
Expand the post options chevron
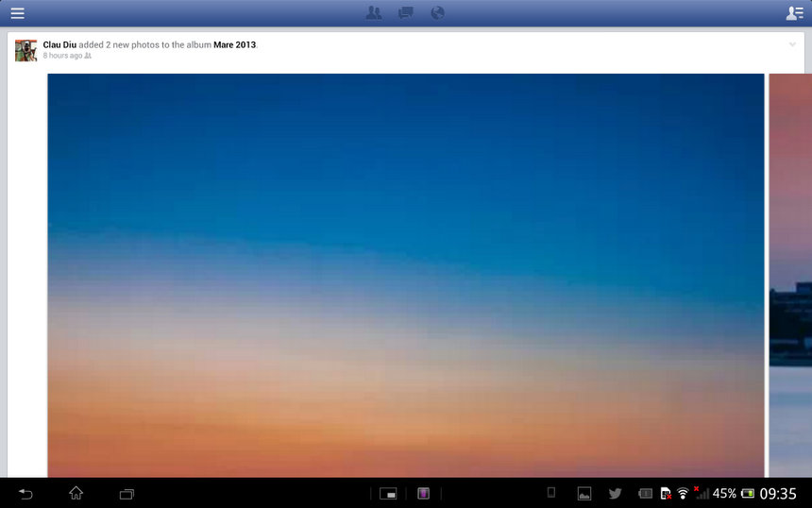(x=792, y=44)
